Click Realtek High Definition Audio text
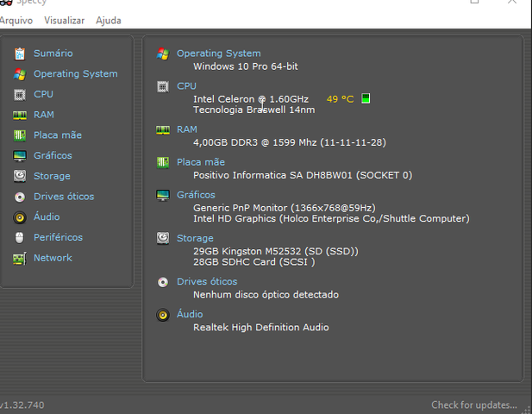This screenshot has width=532, height=414. click(x=261, y=328)
